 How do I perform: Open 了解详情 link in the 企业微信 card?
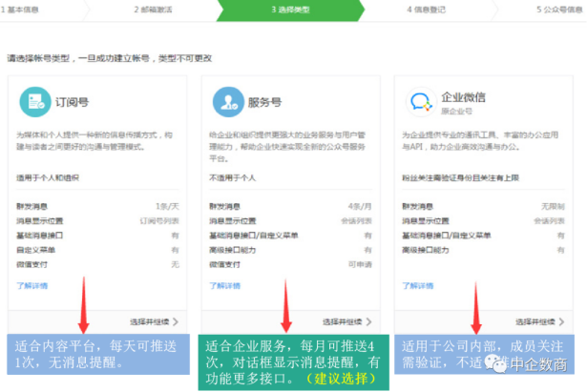(418, 285)
